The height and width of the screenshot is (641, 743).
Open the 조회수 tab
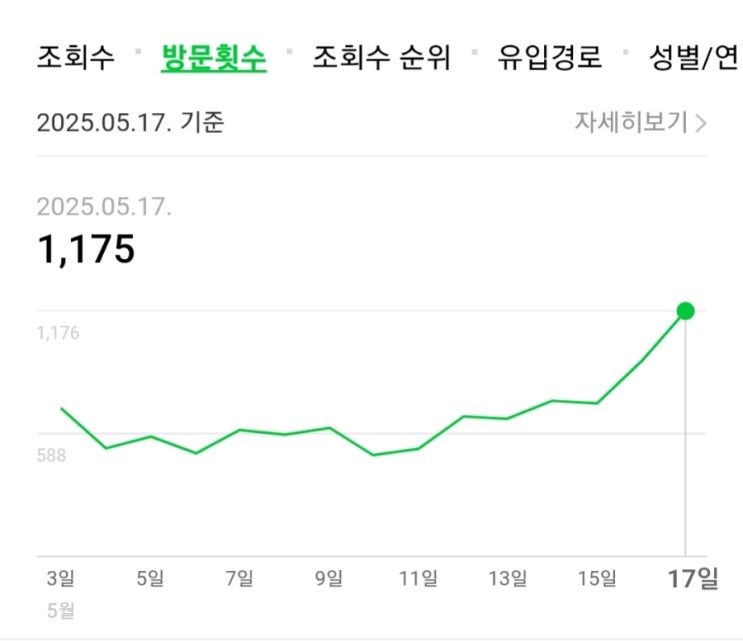point(76,57)
